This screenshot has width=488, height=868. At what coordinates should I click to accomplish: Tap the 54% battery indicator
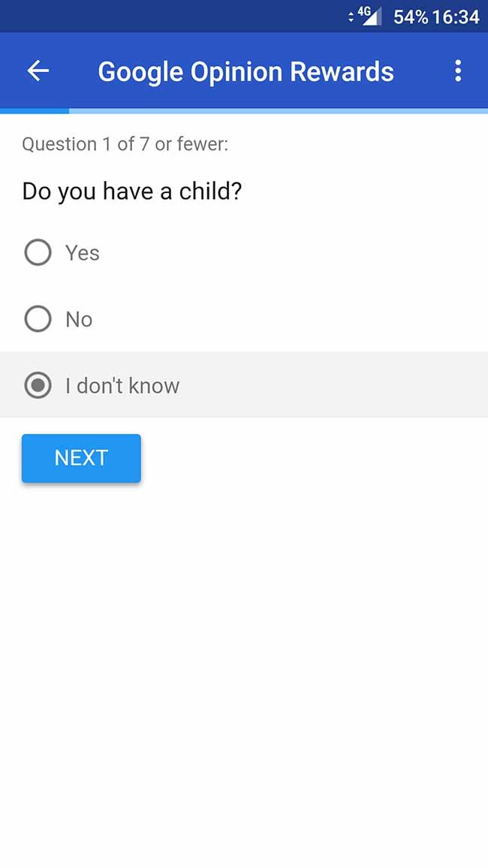pyautogui.click(x=411, y=17)
